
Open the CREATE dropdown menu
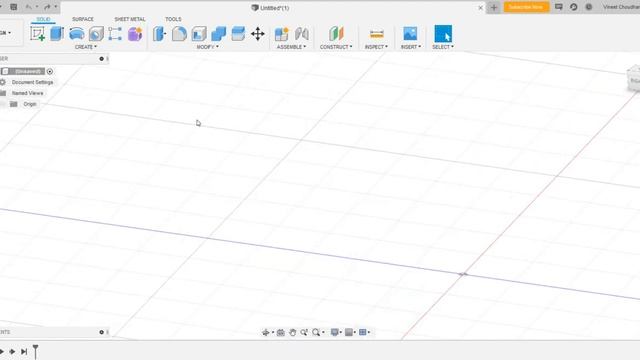[x=86, y=47]
